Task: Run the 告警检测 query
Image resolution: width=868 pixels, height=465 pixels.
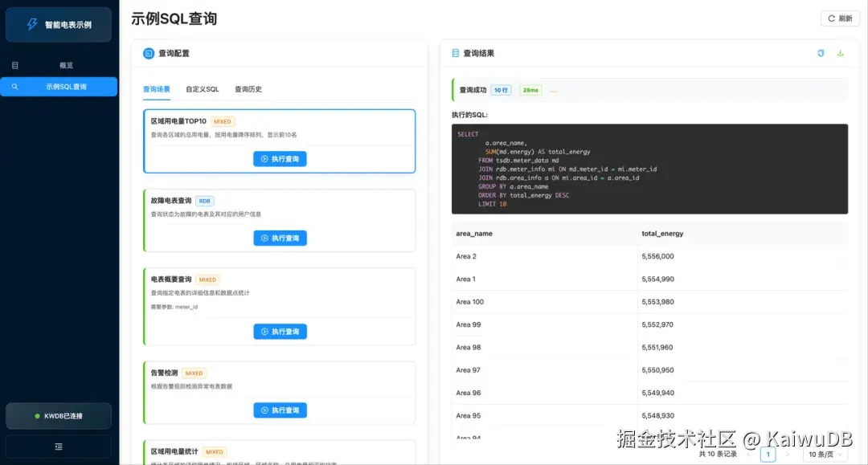Action: pyautogui.click(x=280, y=410)
